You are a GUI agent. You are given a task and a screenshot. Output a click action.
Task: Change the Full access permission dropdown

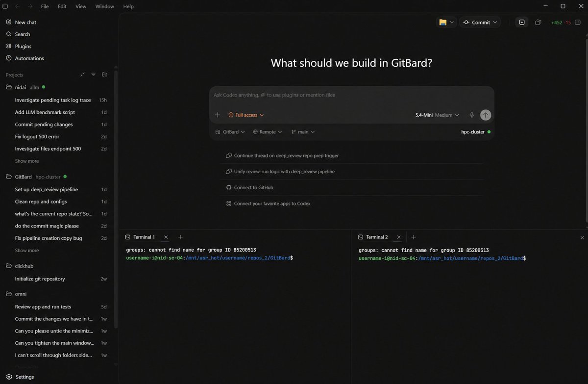(246, 115)
